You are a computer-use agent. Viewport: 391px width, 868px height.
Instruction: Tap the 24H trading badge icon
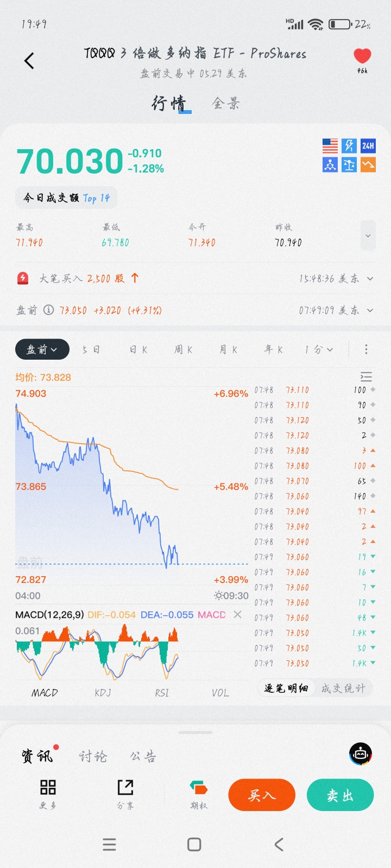click(368, 145)
